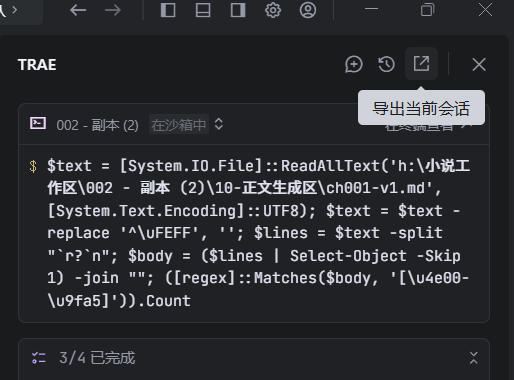Collapse the 3/4 已完成 task list

pyautogui.click(x=474, y=358)
